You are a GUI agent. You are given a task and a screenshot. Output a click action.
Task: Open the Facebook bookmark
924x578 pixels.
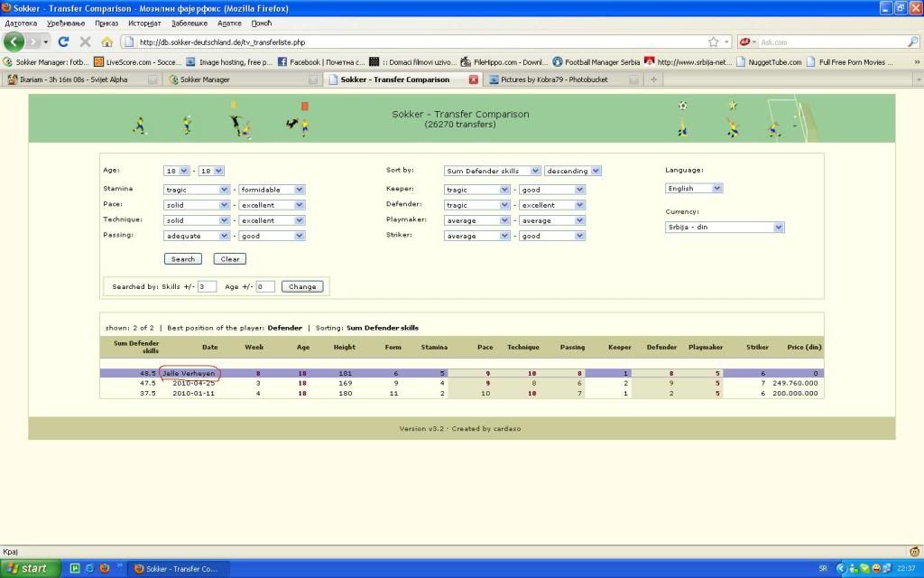[321, 62]
